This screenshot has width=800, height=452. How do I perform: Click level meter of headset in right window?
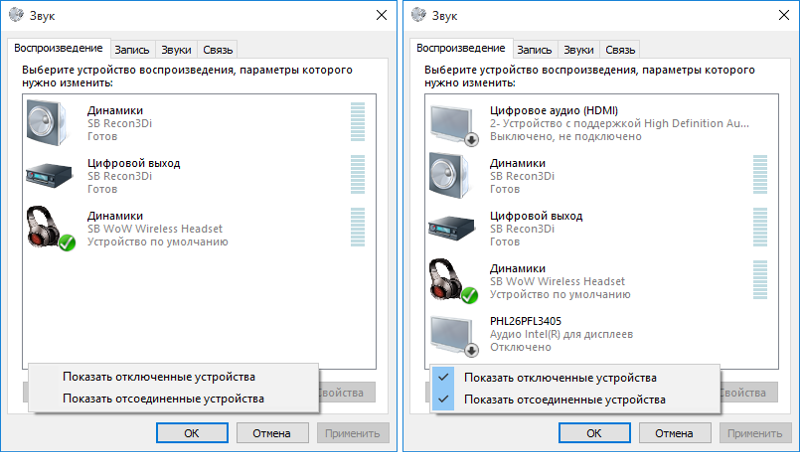760,280
